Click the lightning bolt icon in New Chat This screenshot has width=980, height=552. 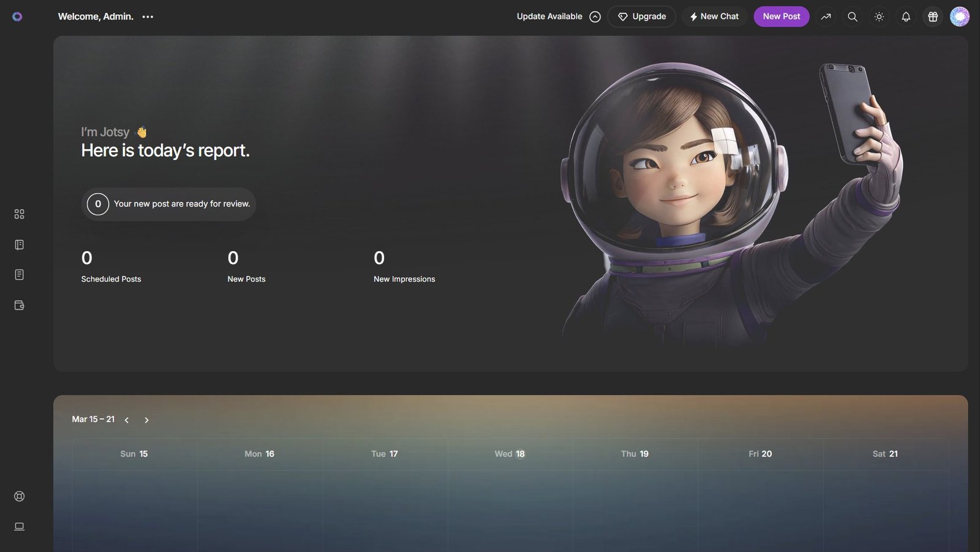tap(693, 17)
